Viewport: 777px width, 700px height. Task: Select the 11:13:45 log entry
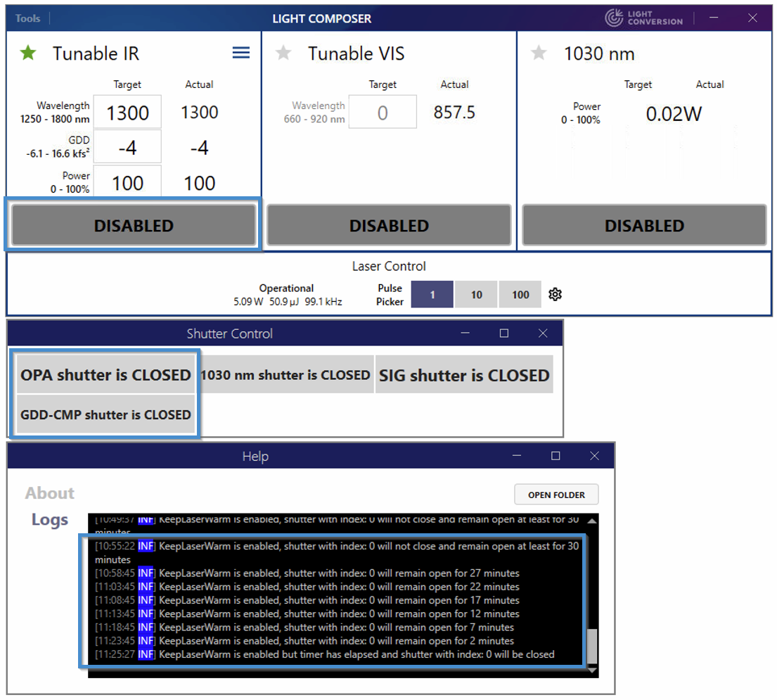pyautogui.click(x=307, y=613)
